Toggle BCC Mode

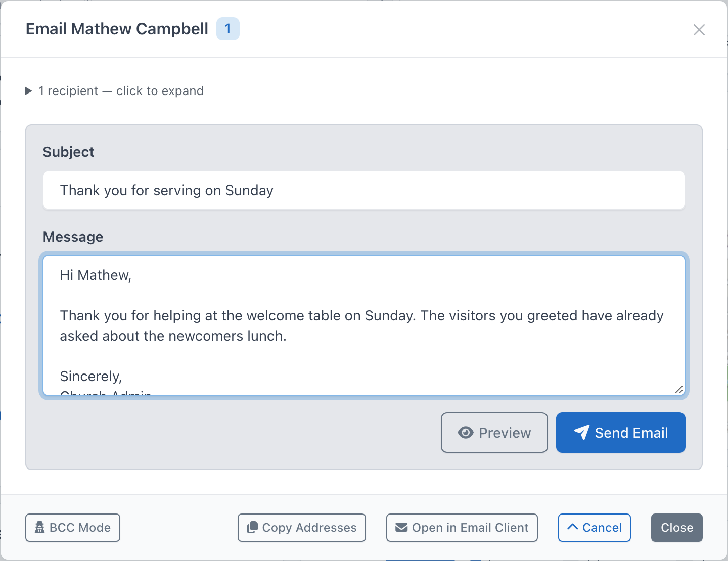(73, 528)
